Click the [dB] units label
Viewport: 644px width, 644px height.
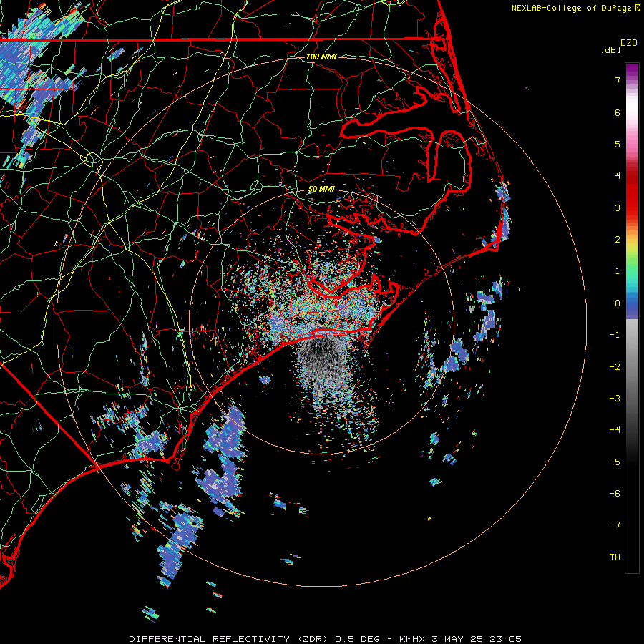(611, 49)
